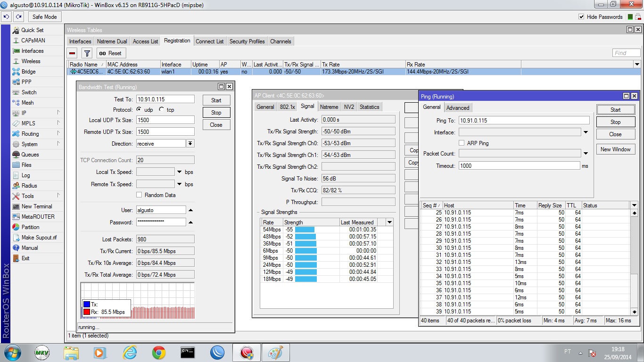Toggle the Hide Passwords checkbox
This screenshot has height=362, width=644.
(x=581, y=17)
